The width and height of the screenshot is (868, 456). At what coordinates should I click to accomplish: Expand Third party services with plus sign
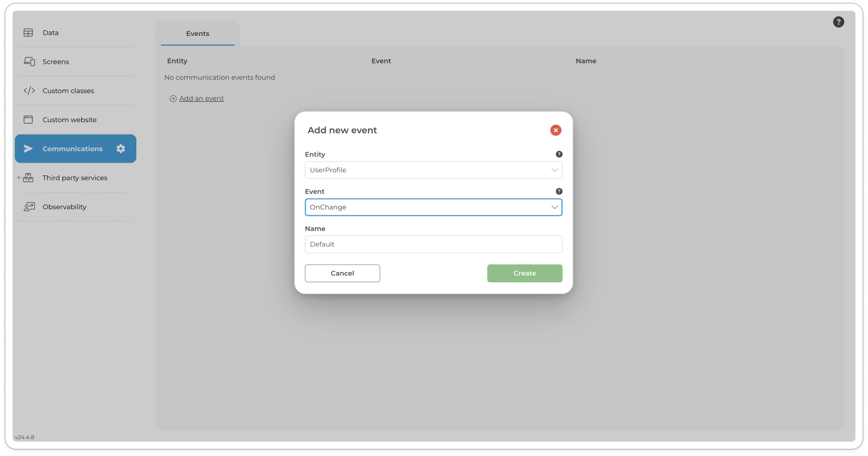tap(19, 178)
